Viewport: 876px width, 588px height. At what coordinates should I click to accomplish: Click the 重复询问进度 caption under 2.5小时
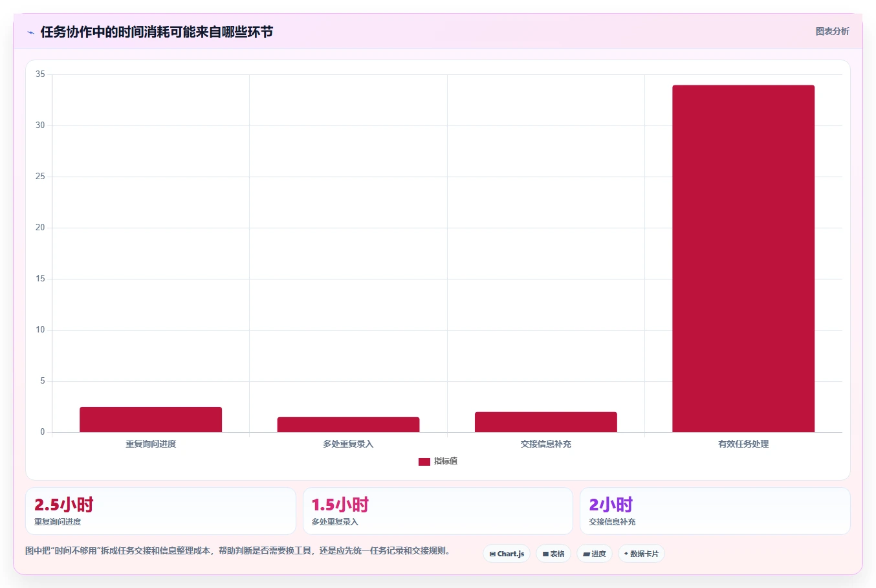58,522
